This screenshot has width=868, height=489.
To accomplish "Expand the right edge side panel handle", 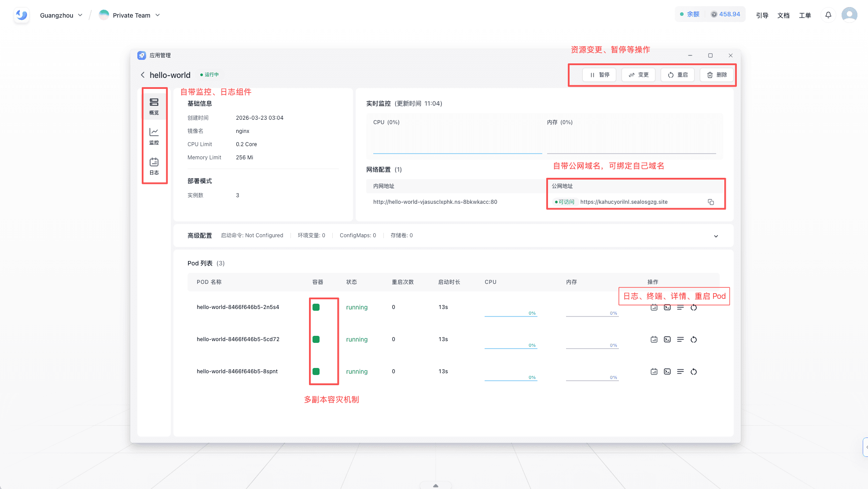I will point(865,447).
